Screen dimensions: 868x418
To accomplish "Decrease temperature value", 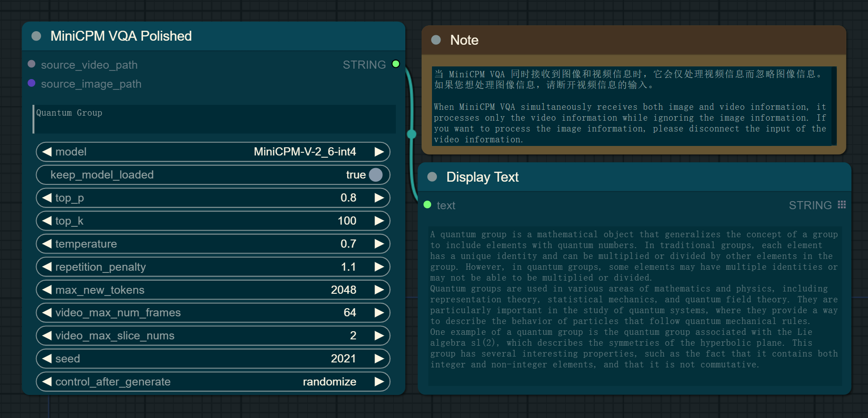I will click(46, 244).
